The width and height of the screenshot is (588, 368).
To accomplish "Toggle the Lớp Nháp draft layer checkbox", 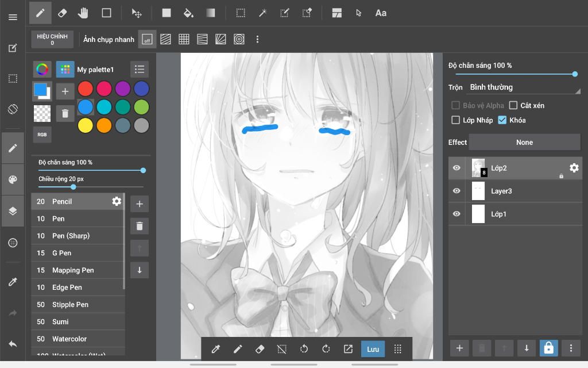I will point(455,120).
